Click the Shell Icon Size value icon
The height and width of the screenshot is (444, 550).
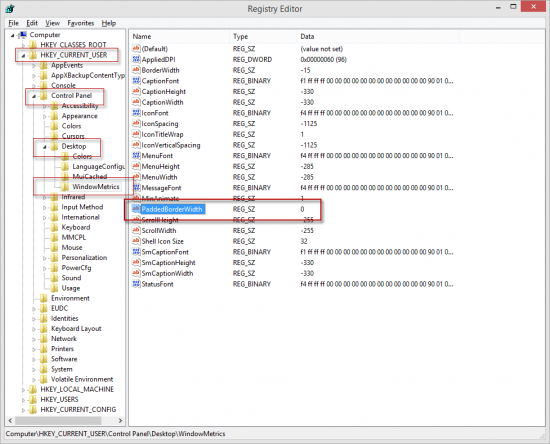pyautogui.click(x=136, y=241)
